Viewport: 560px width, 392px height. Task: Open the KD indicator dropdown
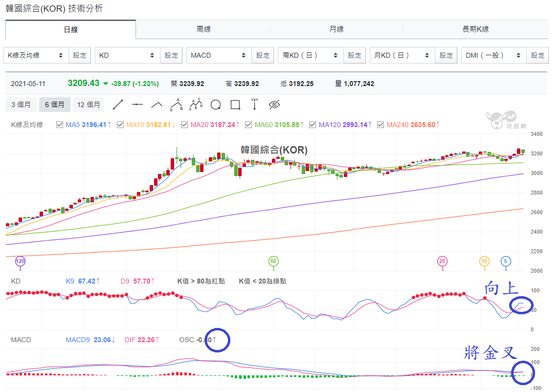click(128, 55)
